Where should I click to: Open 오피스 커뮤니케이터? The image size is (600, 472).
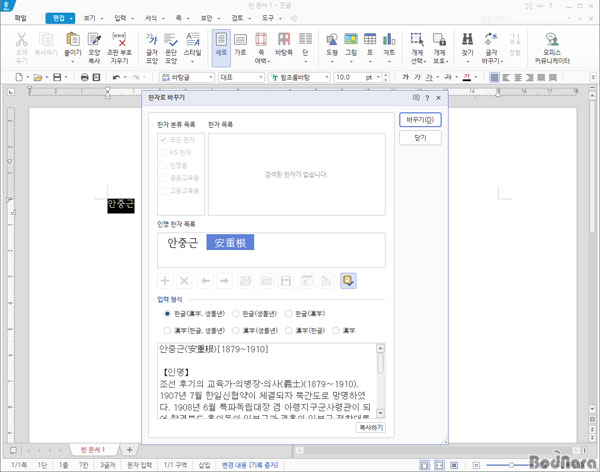pos(552,48)
